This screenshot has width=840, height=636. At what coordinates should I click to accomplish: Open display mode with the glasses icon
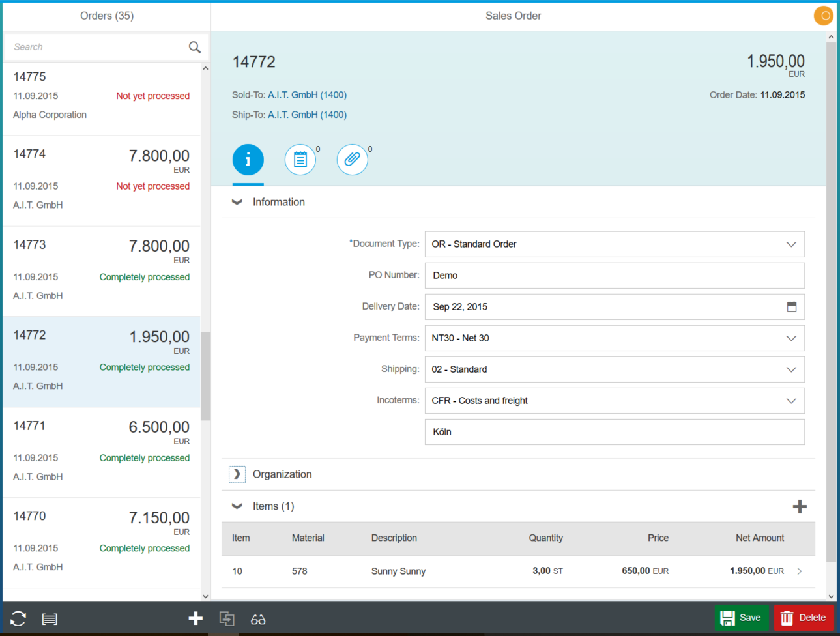(257, 618)
